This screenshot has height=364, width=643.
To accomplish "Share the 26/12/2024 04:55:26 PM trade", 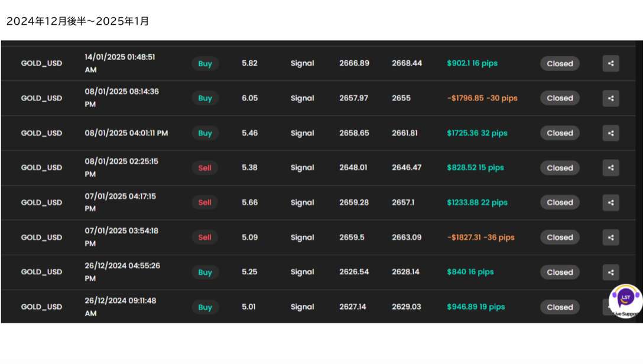I will [610, 272].
